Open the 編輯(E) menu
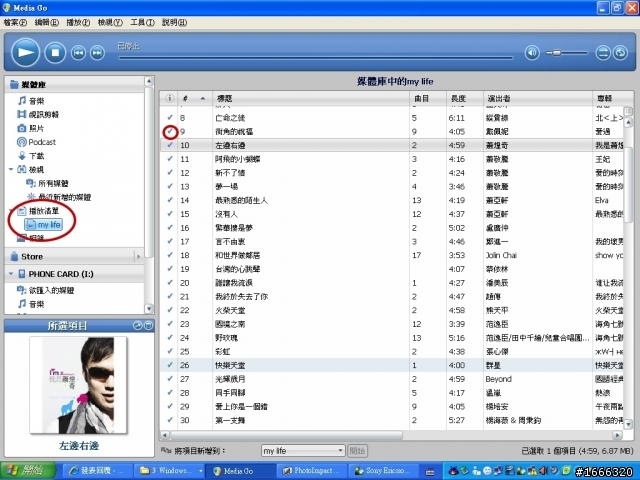640x480 pixels. (47, 22)
